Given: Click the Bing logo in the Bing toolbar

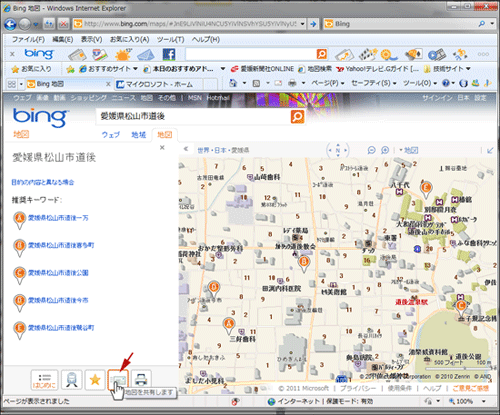Looking at the screenshot, I should (x=39, y=54).
